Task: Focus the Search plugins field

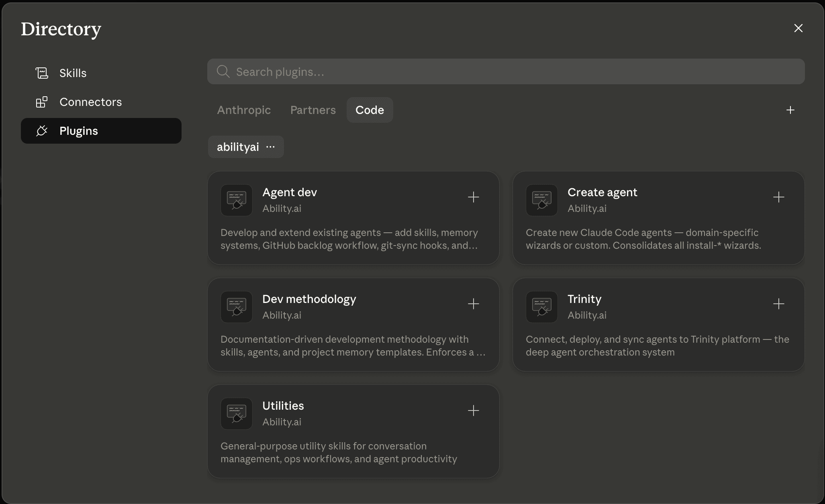Action: click(x=506, y=71)
